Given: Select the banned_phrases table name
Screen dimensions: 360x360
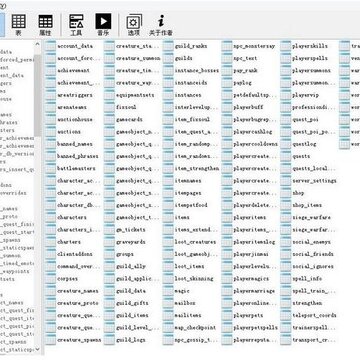Looking at the screenshot, I should coord(78,156).
